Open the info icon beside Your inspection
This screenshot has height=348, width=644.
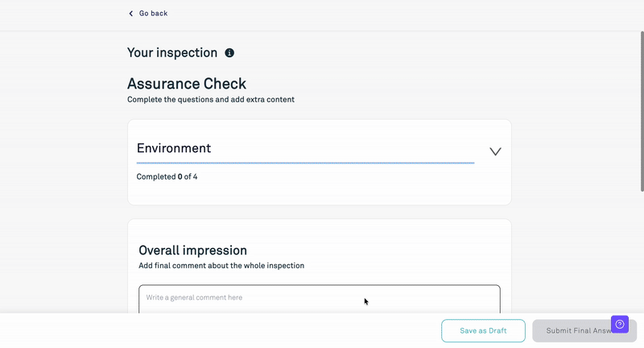(229, 53)
